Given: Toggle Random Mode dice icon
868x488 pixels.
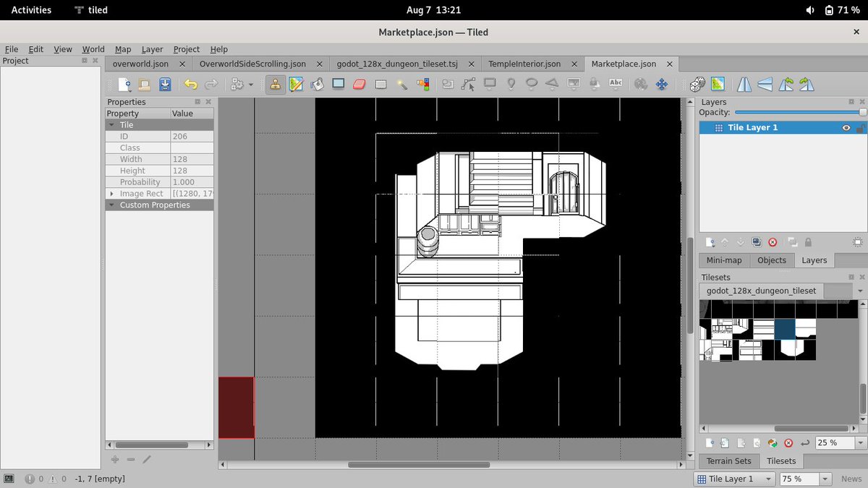Looking at the screenshot, I should [697, 84].
